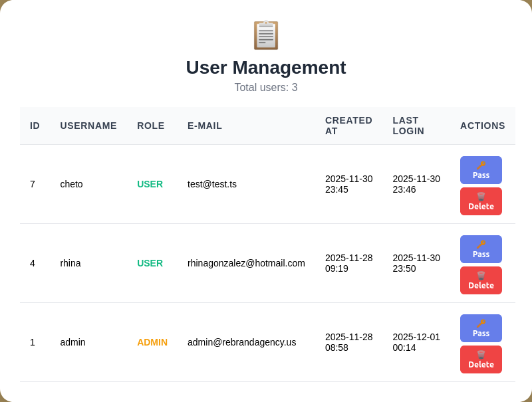Select username cell 'rhina'

(x=70, y=263)
